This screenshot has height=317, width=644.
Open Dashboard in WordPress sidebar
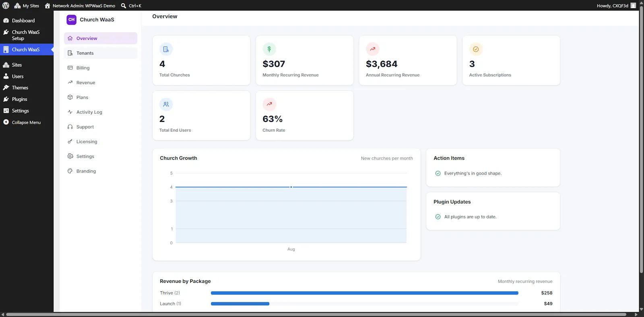[x=27, y=21]
